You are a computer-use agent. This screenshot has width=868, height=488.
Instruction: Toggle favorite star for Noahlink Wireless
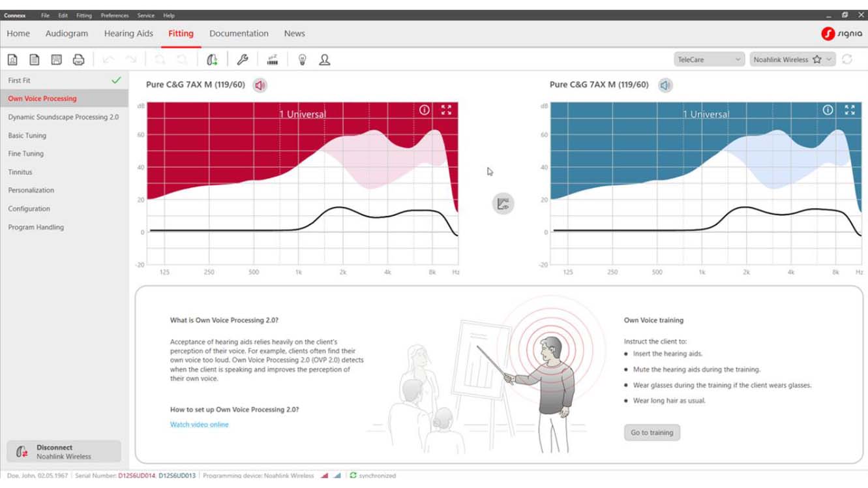pos(816,59)
